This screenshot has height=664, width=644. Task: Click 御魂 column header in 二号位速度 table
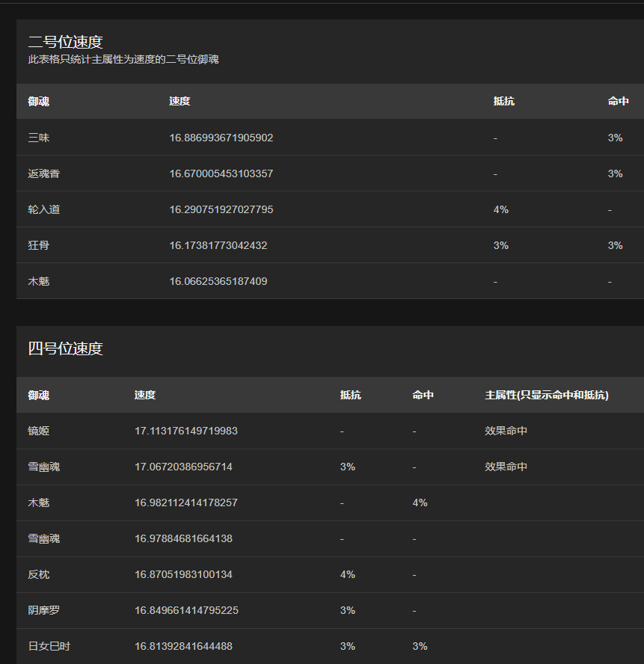click(39, 101)
